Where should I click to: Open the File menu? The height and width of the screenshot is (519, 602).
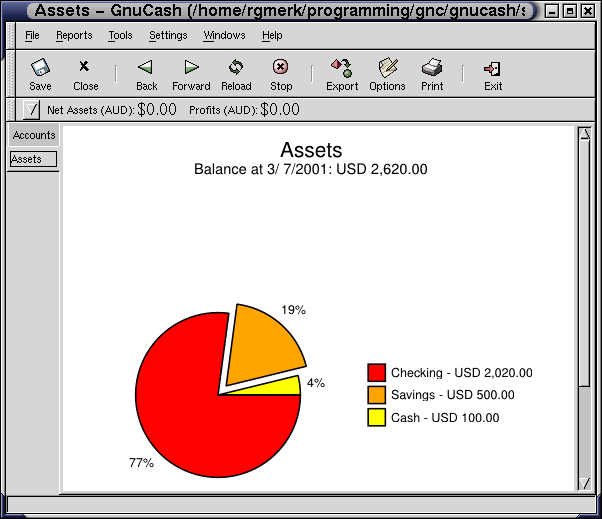click(x=32, y=35)
